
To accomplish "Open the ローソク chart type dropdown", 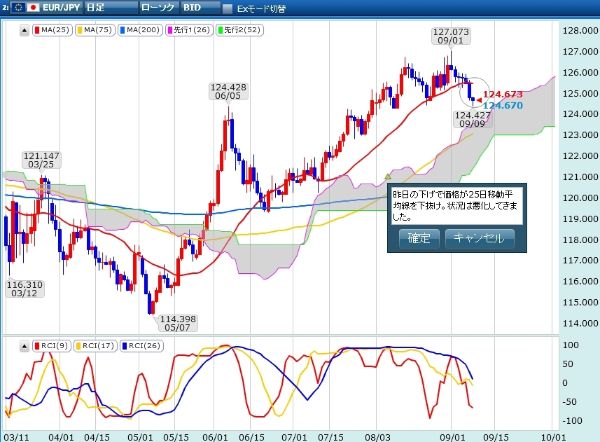I will click(x=159, y=8).
